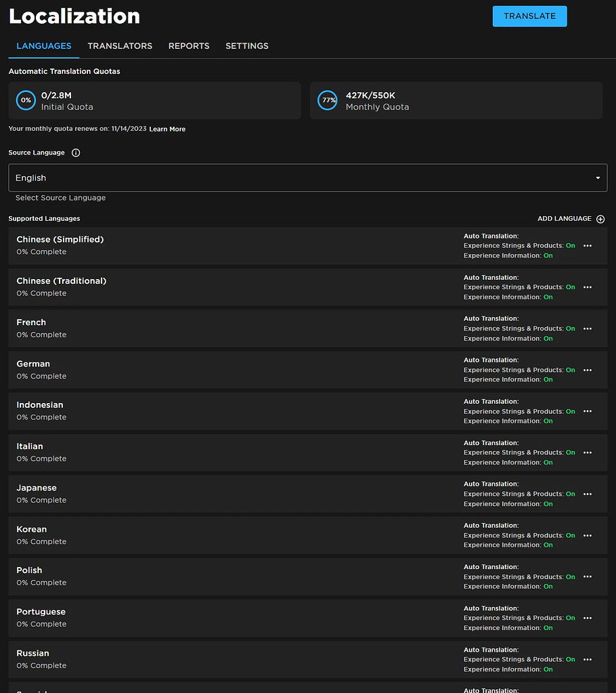Open options menu for Japanese
616x693 pixels.
pos(588,494)
